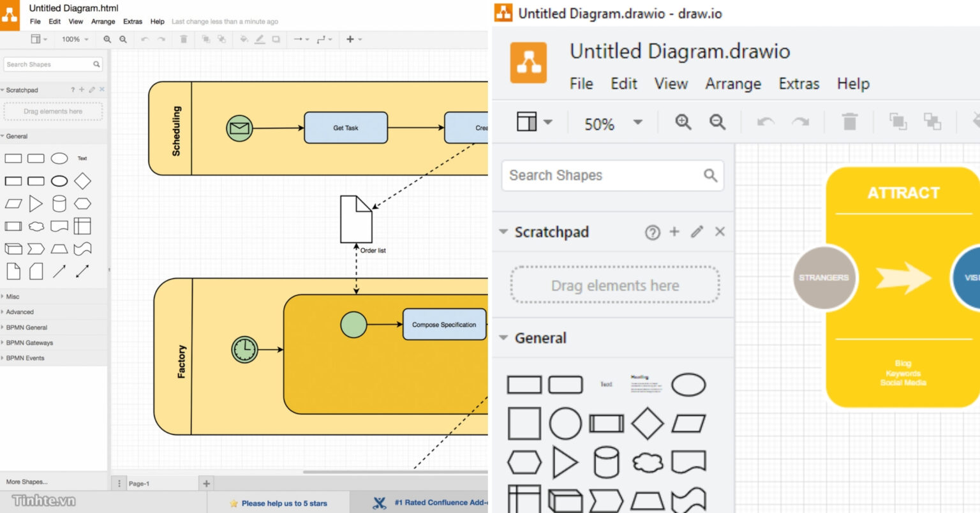Click the Insert plus icon in the toolbar
Viewport: 980px width, 513px height.
350,40
